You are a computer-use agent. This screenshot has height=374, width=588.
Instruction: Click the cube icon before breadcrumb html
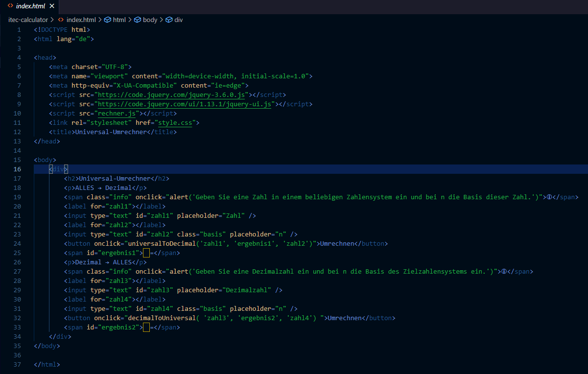tap(107, 20)
